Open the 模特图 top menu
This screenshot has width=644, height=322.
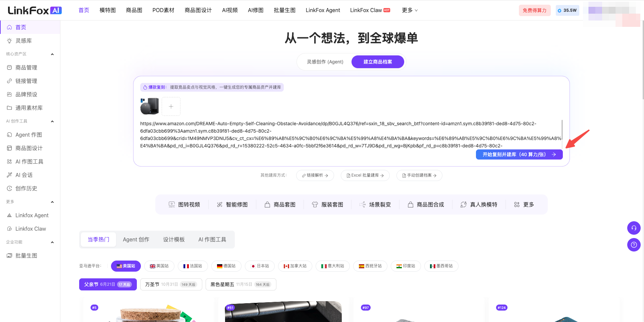[108, 10]
